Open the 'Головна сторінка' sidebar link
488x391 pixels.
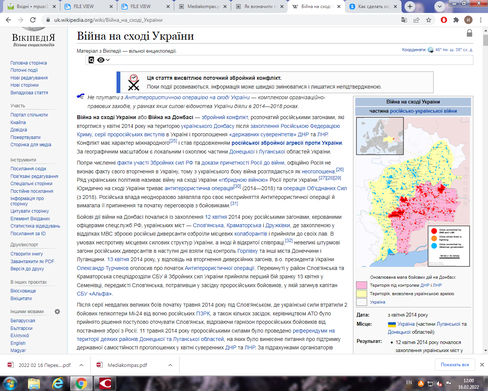28,63
